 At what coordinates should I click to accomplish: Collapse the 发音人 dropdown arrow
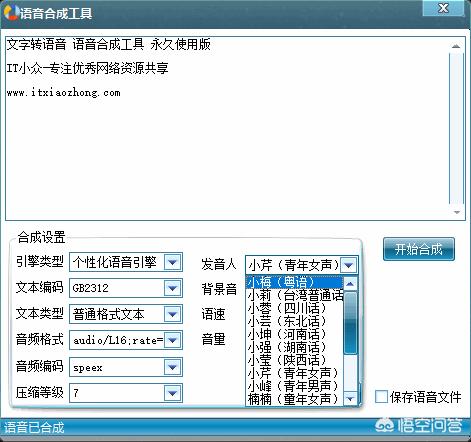349,265
